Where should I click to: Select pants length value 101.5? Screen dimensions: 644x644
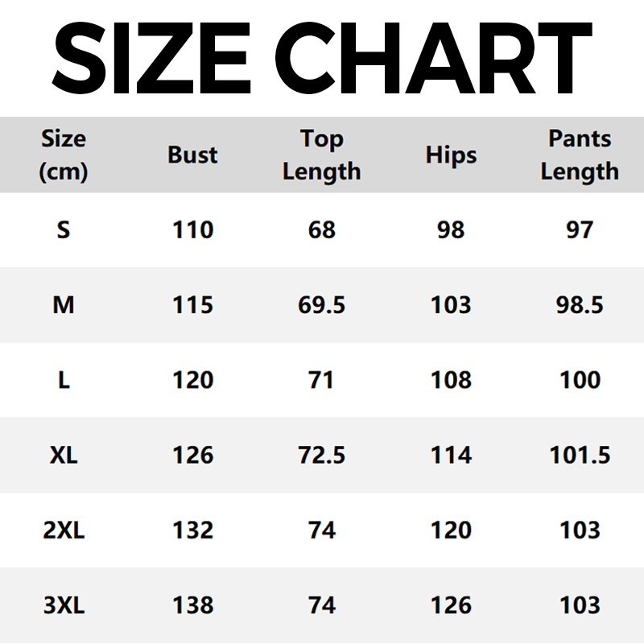[580, 456]
